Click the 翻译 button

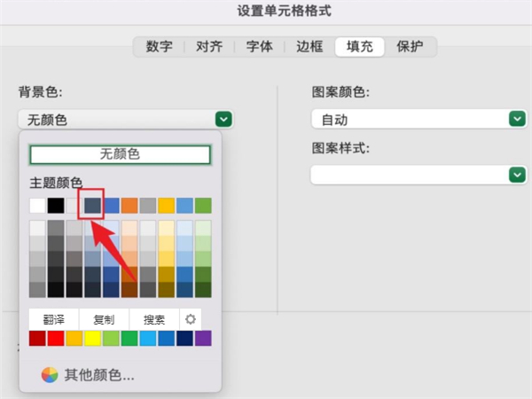pos(54,318)
